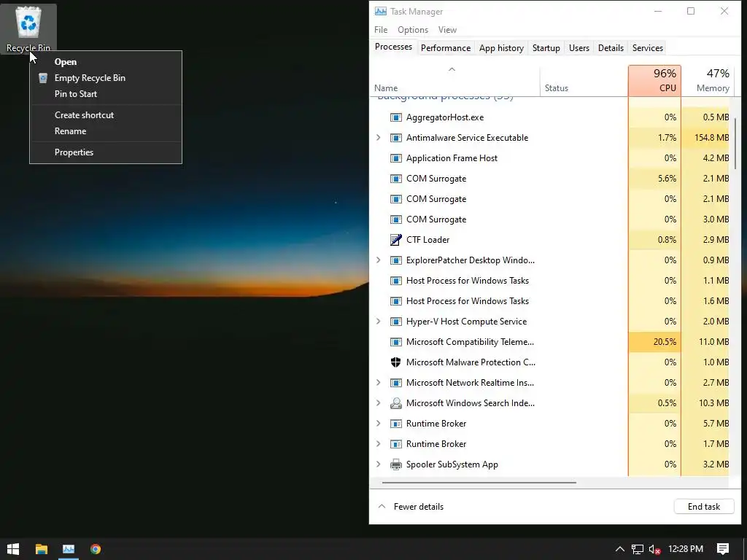747x560 pixels.
Task: Open the View menu in Task Manager
Action: [x=447, y=29]
